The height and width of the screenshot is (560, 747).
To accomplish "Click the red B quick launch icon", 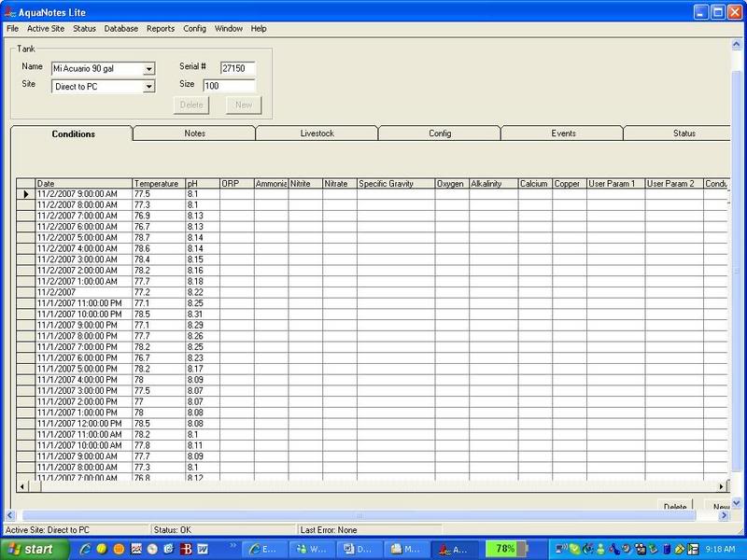I will click(186, 549).
